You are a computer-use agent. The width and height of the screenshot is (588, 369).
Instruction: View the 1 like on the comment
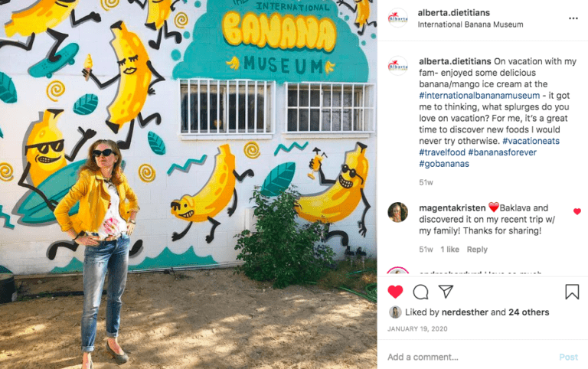tap(449, 250)
